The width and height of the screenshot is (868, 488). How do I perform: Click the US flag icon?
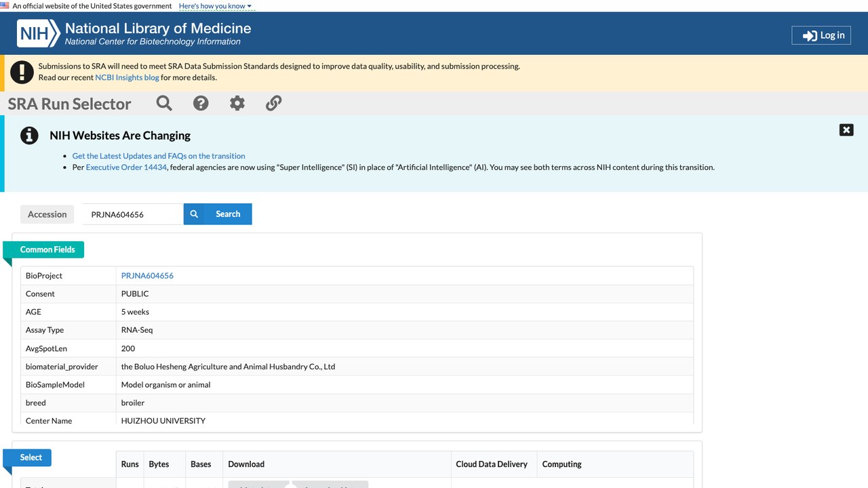[5, 5]
